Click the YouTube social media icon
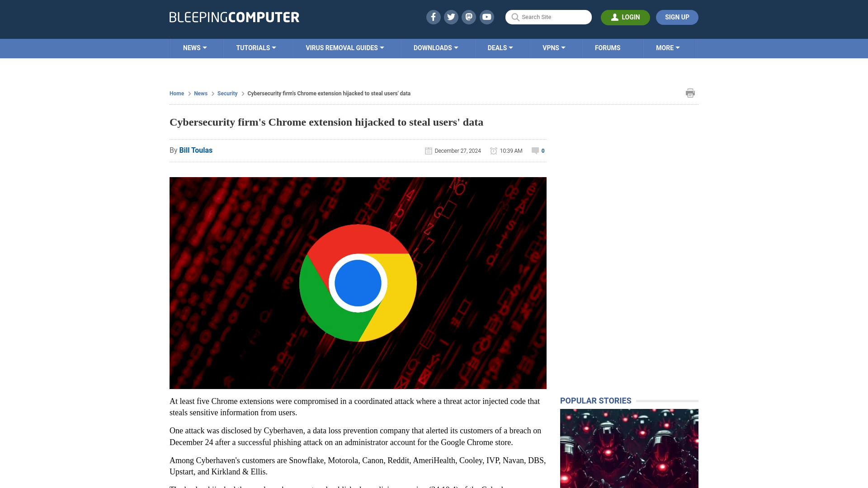 coord(487,17)
